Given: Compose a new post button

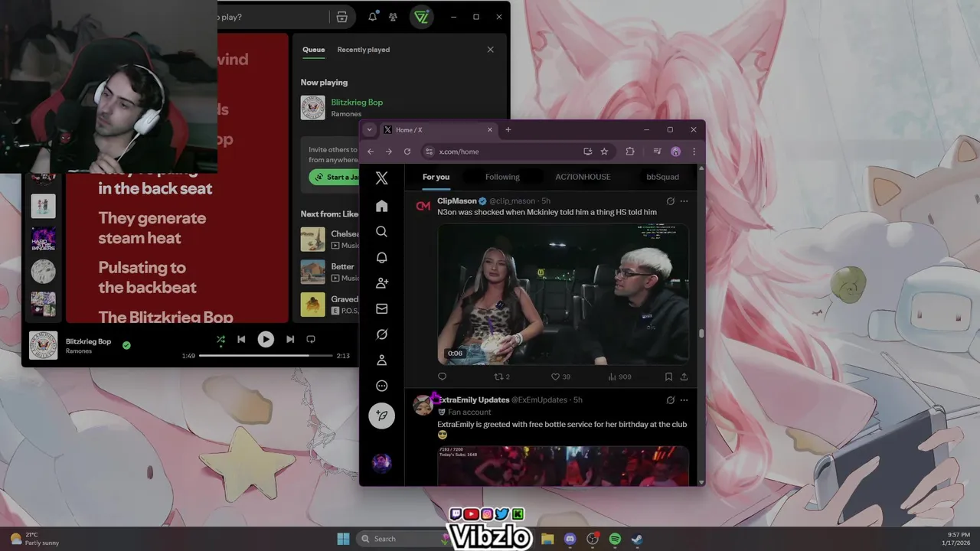Looking at the screenshot, I should (381, 416).
